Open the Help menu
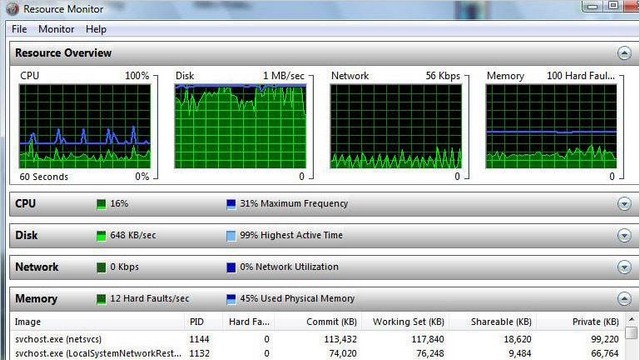The height and width of the screenshot is (360, 640). (96, 29)
